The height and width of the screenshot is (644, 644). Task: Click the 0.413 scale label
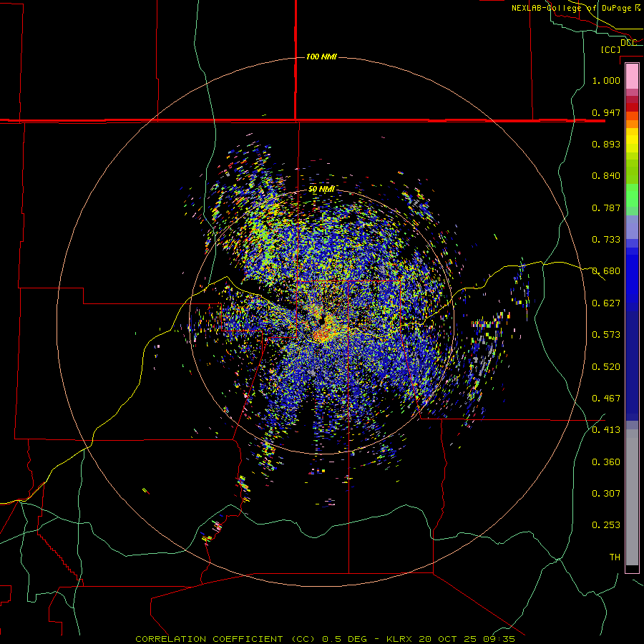tap(606, 430)
